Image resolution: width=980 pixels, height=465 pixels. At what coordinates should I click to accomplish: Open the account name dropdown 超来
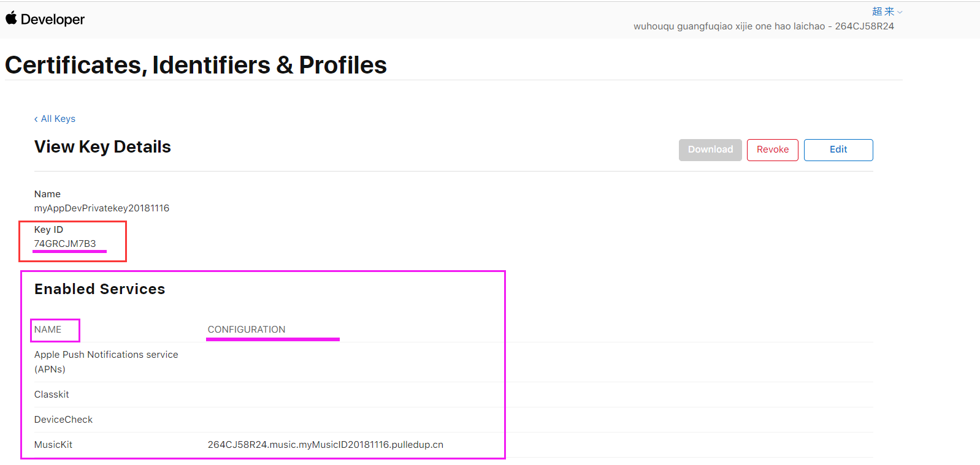tap(887, 12)
